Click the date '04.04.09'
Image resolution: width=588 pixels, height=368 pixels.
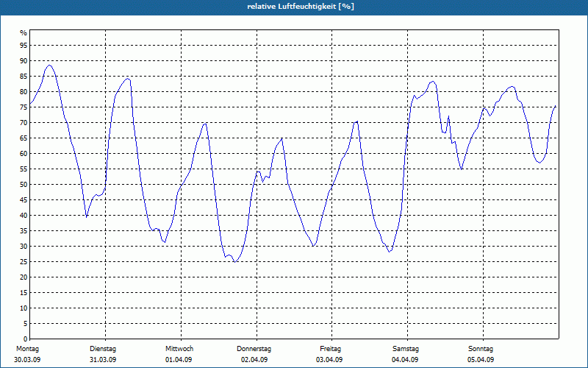405,360
